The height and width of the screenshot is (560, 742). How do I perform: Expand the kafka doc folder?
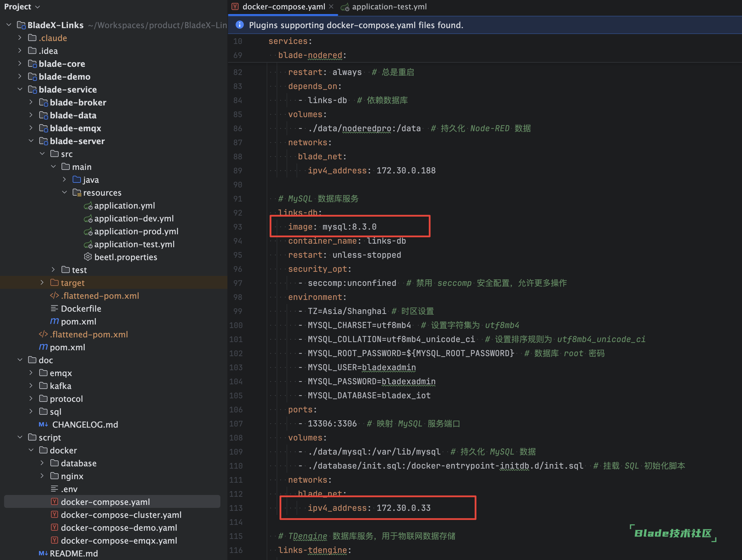coord(31,386)
